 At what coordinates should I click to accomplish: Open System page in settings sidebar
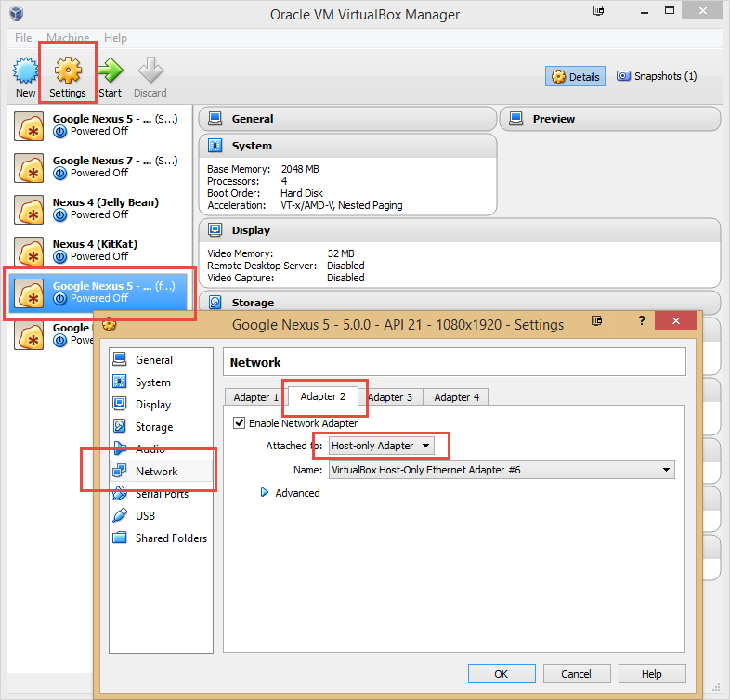[162, 382]
